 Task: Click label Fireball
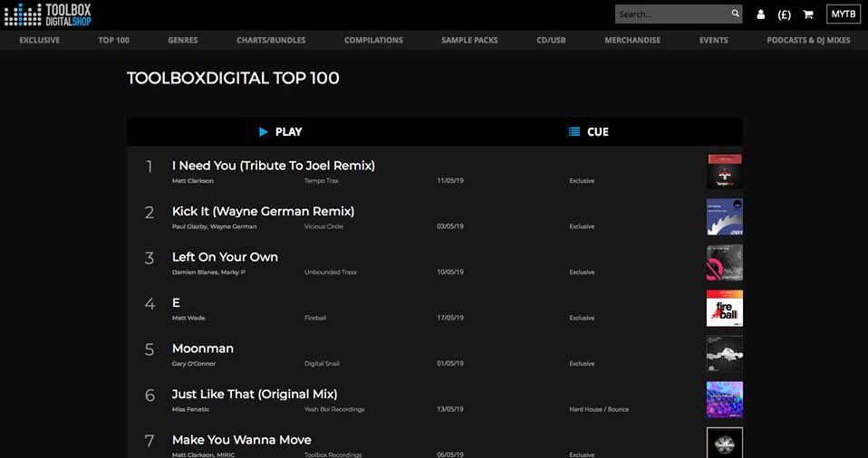click(315, 318)
